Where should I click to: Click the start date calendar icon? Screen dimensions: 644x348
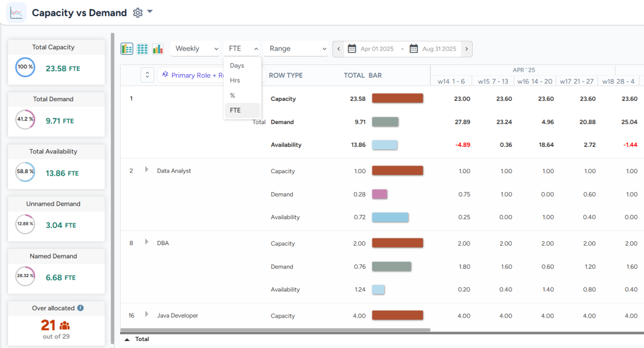coord(352,49)
